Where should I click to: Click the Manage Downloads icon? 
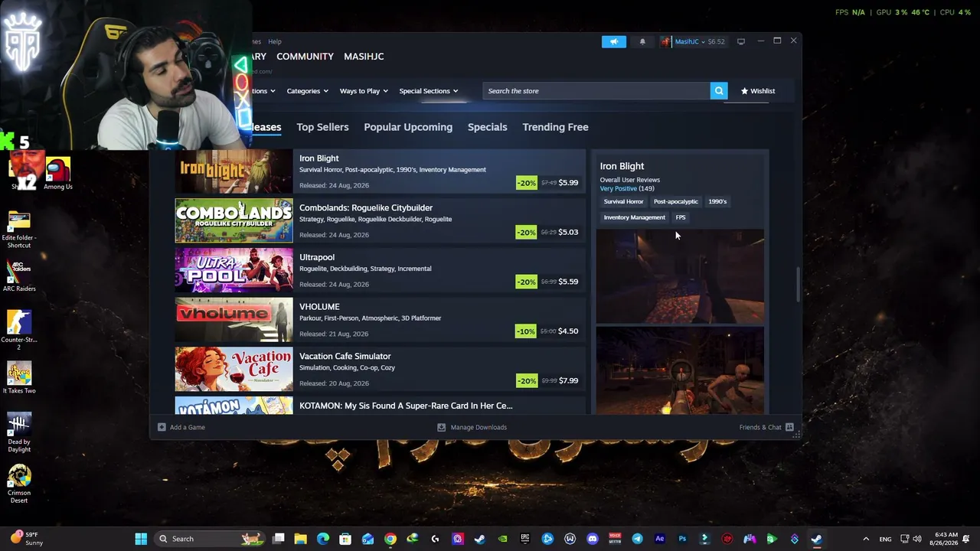[441, 427]
